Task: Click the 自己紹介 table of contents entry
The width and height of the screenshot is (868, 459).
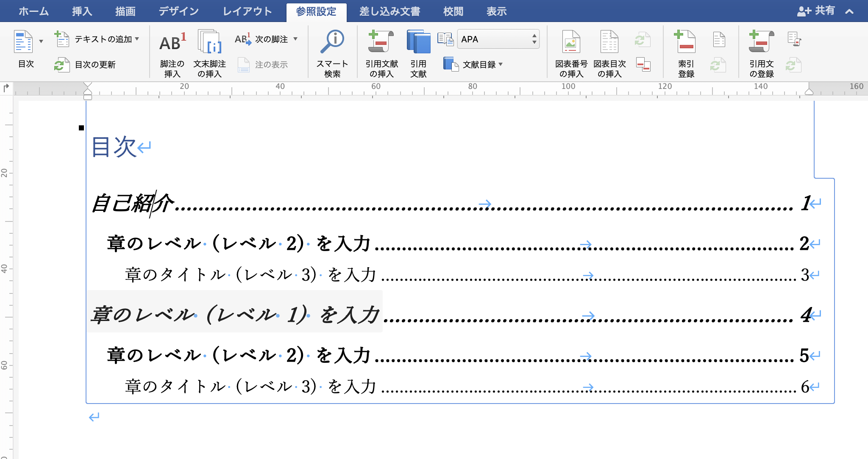Action: click(133, 203)
